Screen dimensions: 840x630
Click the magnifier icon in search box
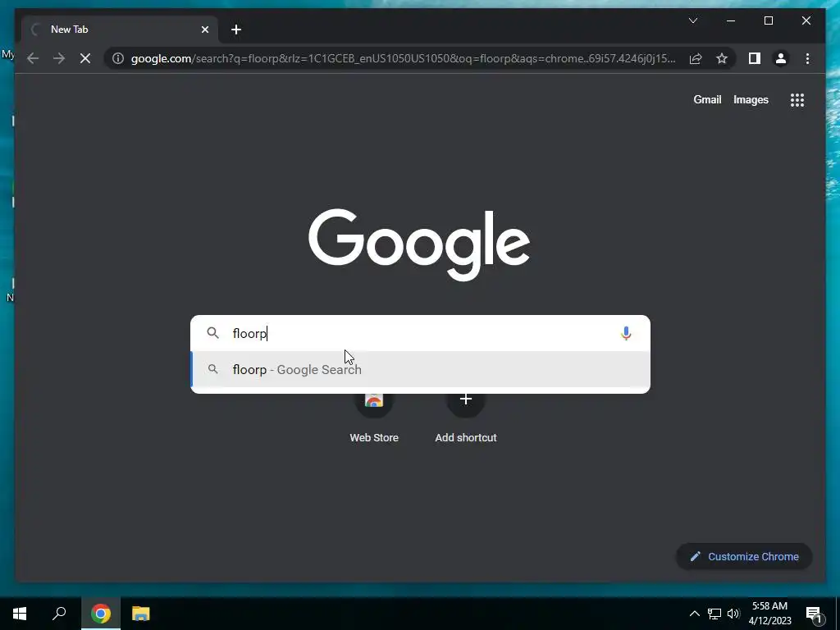click(212, 333)
